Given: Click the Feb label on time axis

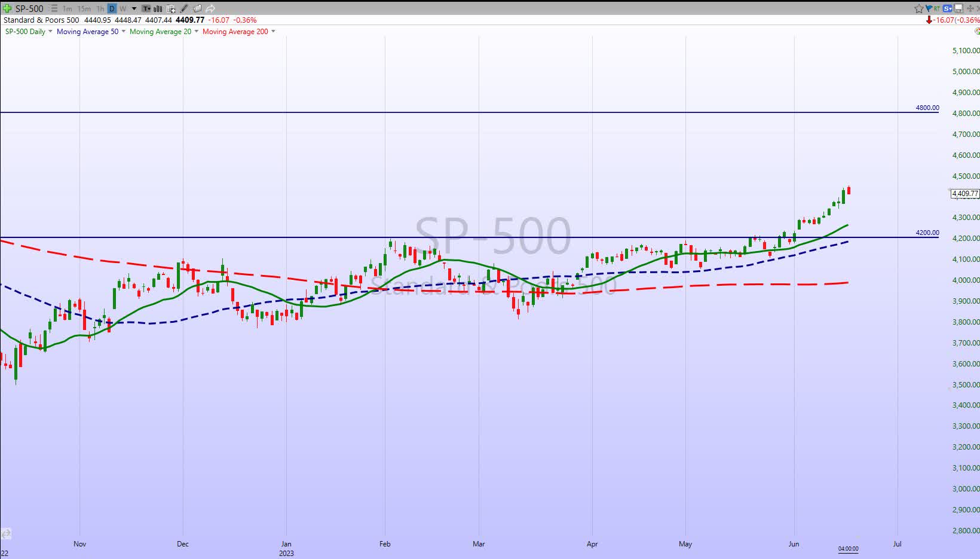Looking at the screenshot, I should [x=385, y=544].
